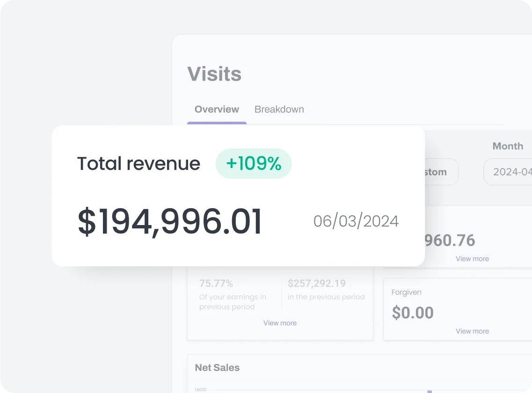This screenshot has width=532, height=393.
Task: Open the Breakdown tab
Action: [x=279, y=109]
